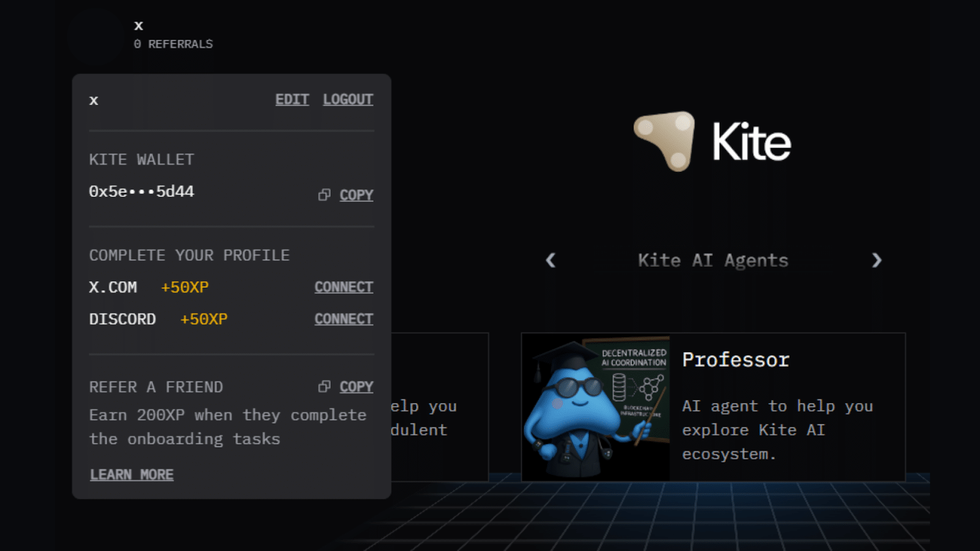Go to next agent with right chevron

(876, 260)
